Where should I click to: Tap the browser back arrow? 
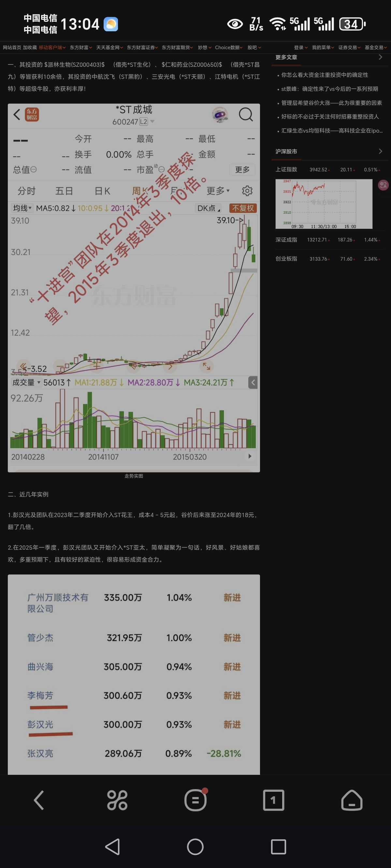click(39, 800)
